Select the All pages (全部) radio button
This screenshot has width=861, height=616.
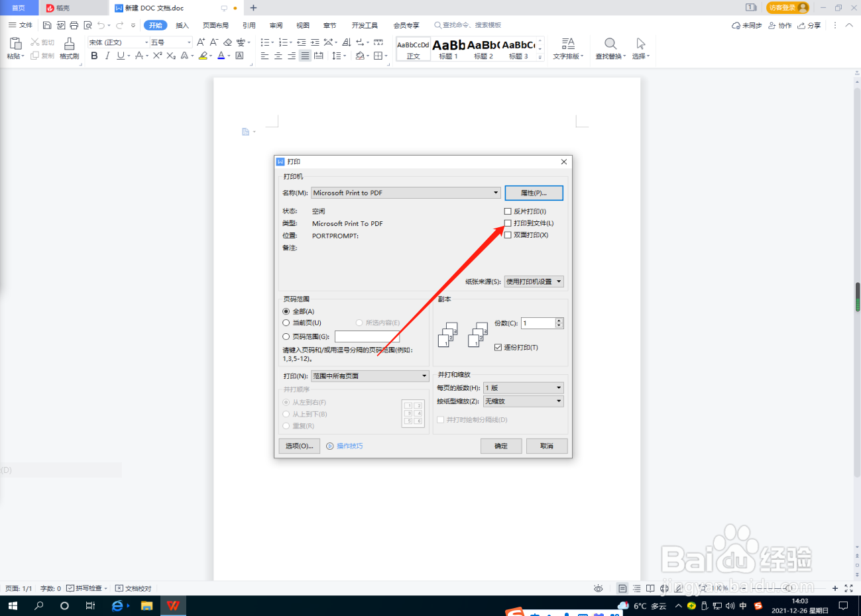[x=286, y=311]
